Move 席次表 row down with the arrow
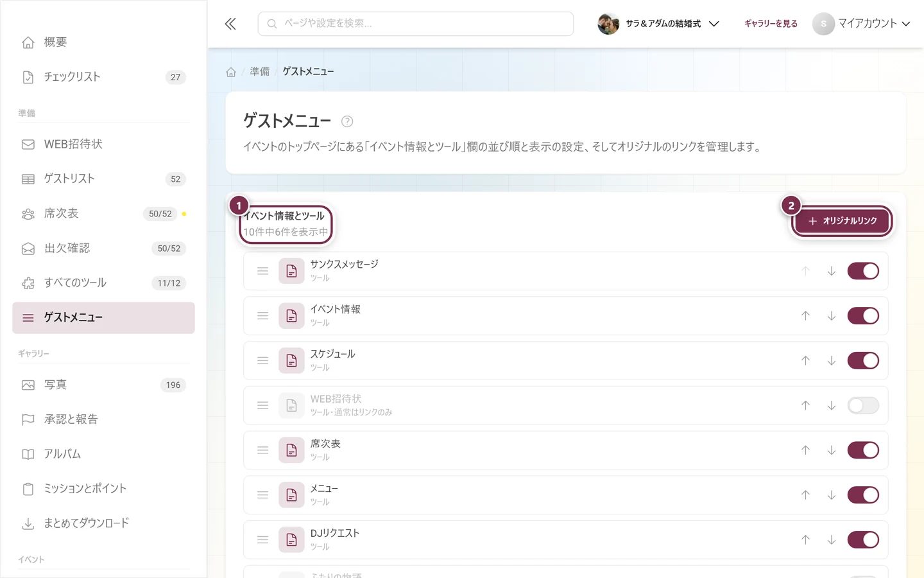The image size is (924, 578). (831, 450)
